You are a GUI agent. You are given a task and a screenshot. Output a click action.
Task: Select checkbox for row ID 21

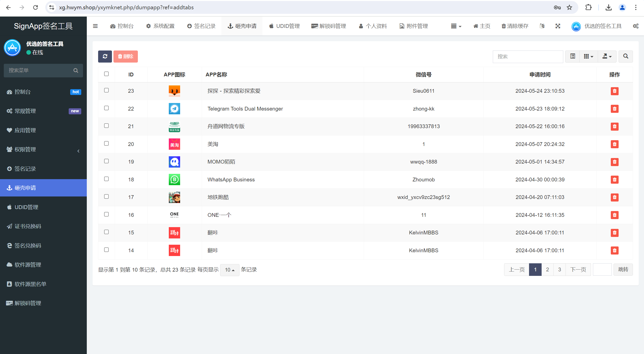(x=106, y=126)
